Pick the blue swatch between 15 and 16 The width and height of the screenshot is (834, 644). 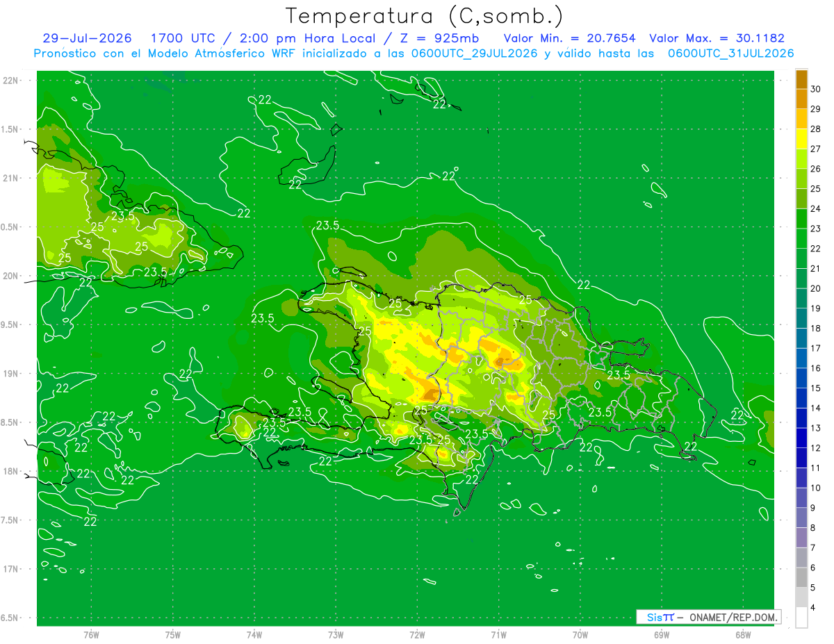801,378
